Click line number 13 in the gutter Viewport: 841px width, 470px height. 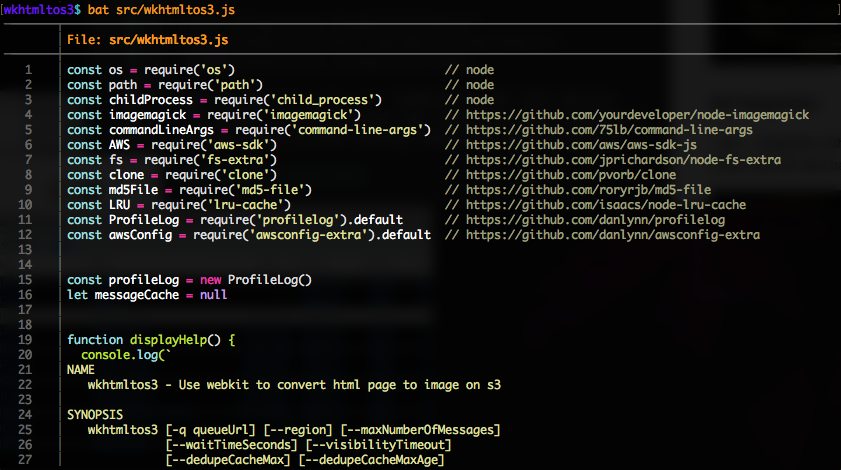(25, 250)
